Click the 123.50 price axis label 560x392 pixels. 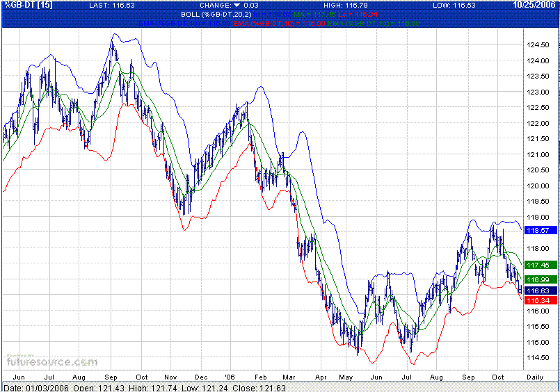pos(538,76)
